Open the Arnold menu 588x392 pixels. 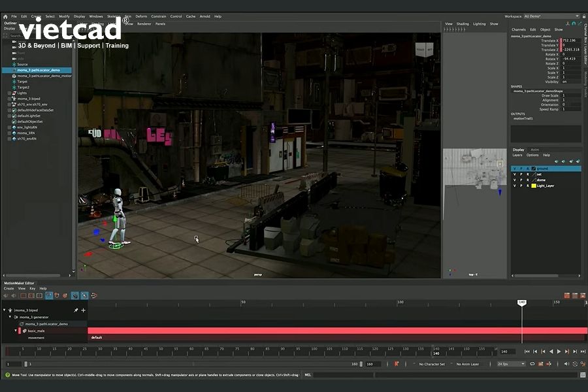tap(204, 16)
